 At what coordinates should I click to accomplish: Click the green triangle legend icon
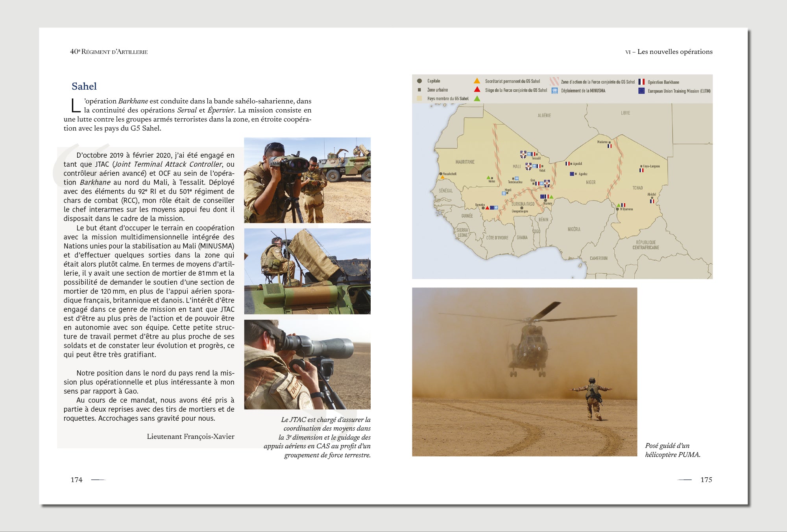coord(477,99)
